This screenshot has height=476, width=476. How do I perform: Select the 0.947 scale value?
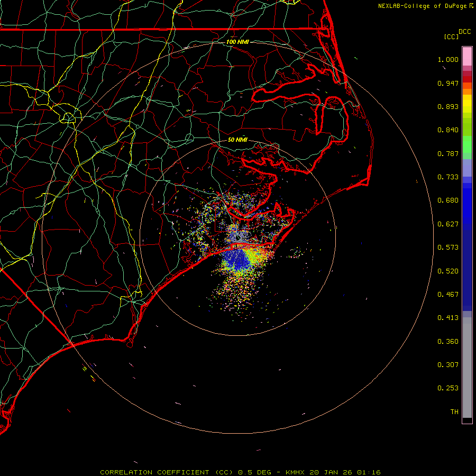tap(448, 83)
